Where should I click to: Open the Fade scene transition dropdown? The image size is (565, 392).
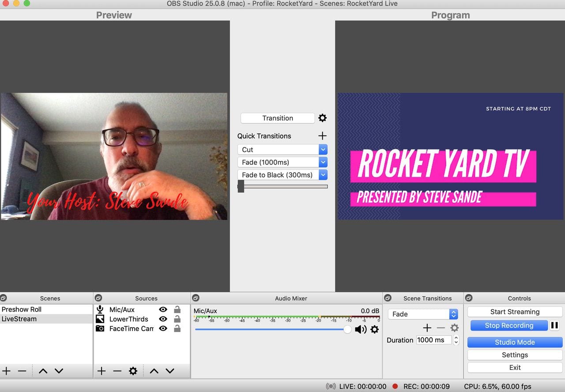(453, 314)
